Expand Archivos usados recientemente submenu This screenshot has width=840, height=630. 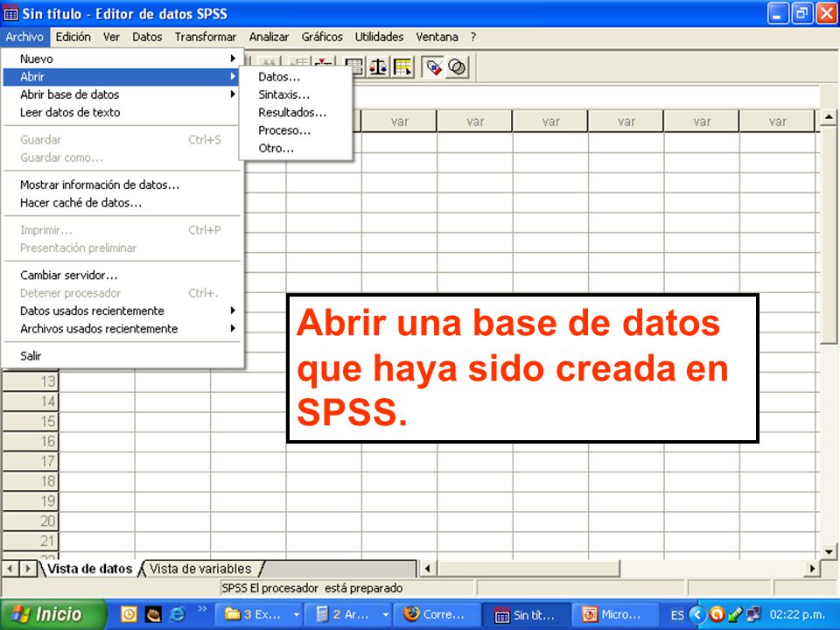point(122,329)
